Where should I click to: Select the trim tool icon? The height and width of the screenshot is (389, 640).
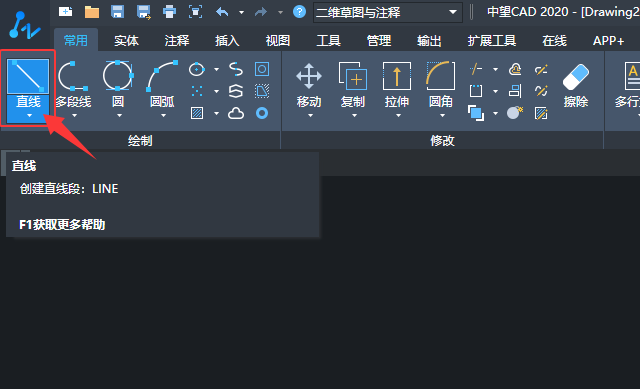(476, 69)
